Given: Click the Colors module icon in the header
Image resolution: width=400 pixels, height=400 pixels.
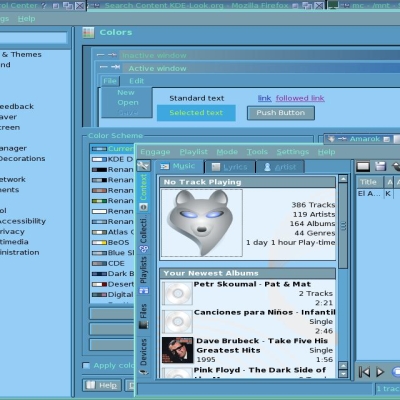Looking at the screenshot, I should click(x=88, y=33).
